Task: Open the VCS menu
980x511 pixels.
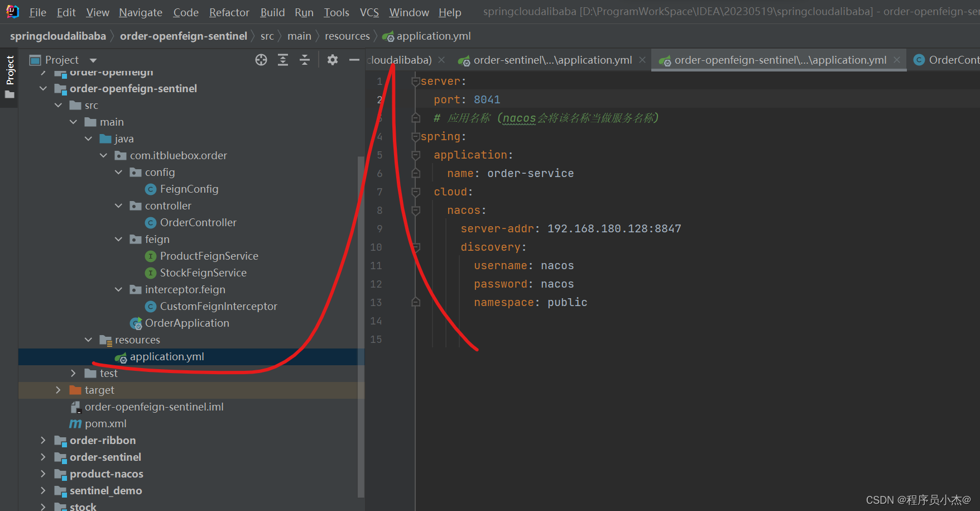Action: click(x=369, y=12)
